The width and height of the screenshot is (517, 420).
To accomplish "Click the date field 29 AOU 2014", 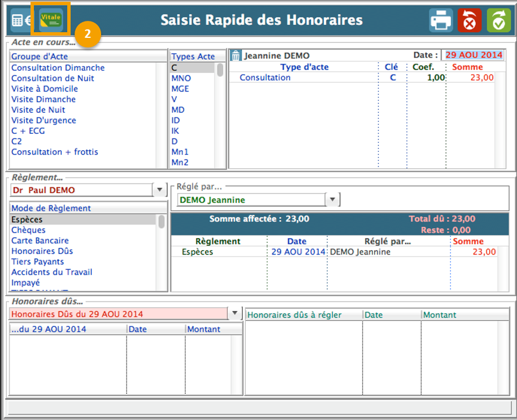I will click(473, 55).
